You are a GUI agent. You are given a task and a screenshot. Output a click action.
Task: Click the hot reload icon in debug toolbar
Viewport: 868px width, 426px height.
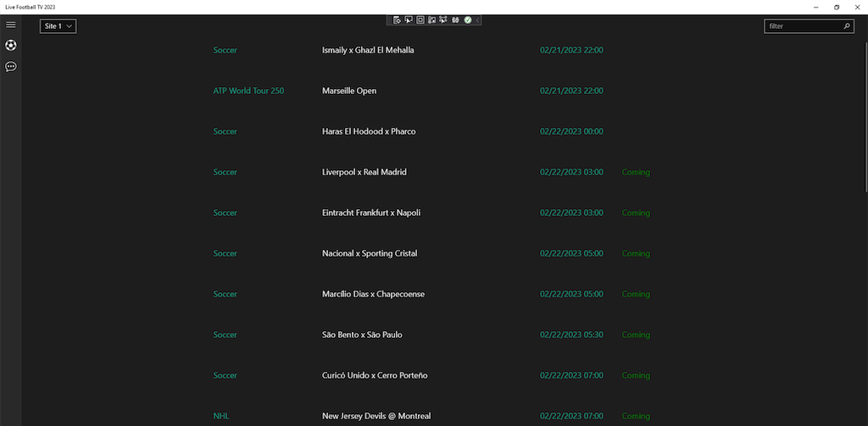click(x=455, y=19)
